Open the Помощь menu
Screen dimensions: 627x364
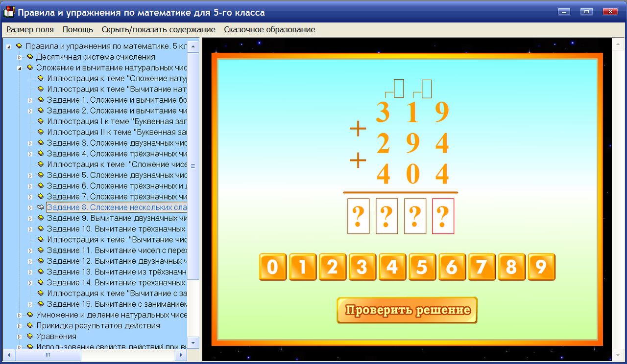click(78, 29)
